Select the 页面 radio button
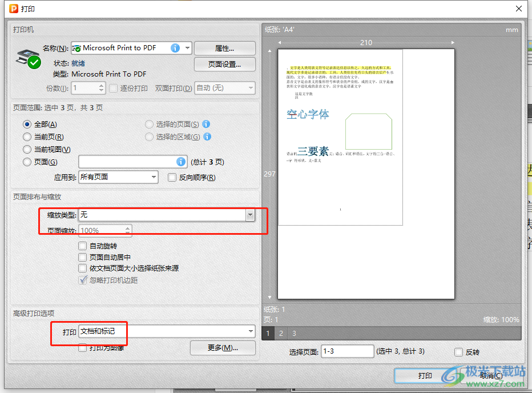 [27, 162]
